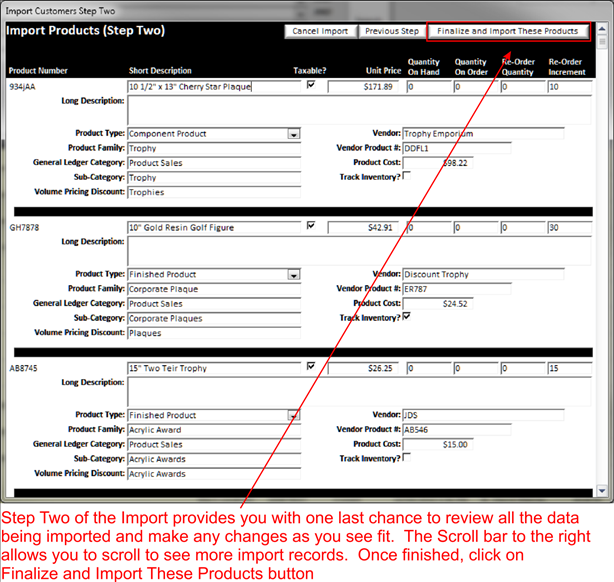Open Product Type dropdown for GH7878
The width and height of the screenshot is (614, 582).
coord(294,275)
